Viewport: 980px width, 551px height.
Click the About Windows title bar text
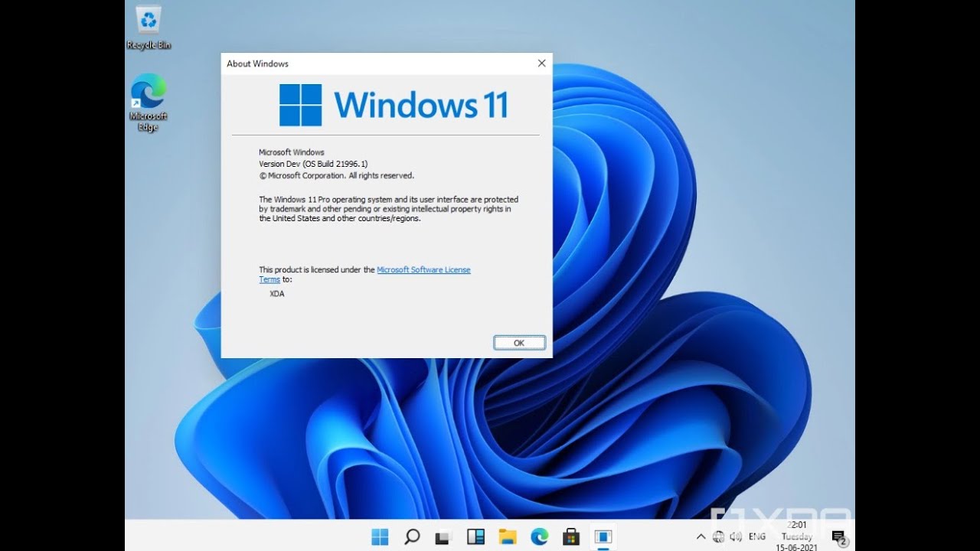coord(257,64)
